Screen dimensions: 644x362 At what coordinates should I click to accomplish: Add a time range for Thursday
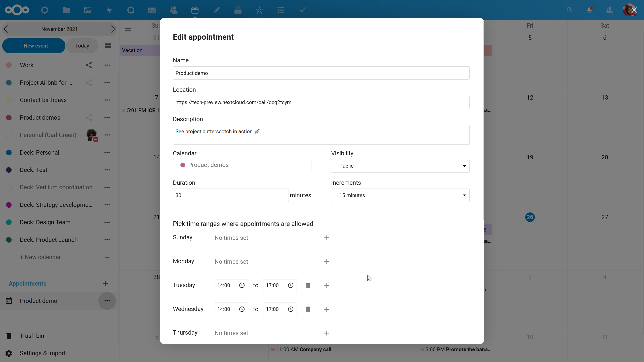click(x=327, y=333)
